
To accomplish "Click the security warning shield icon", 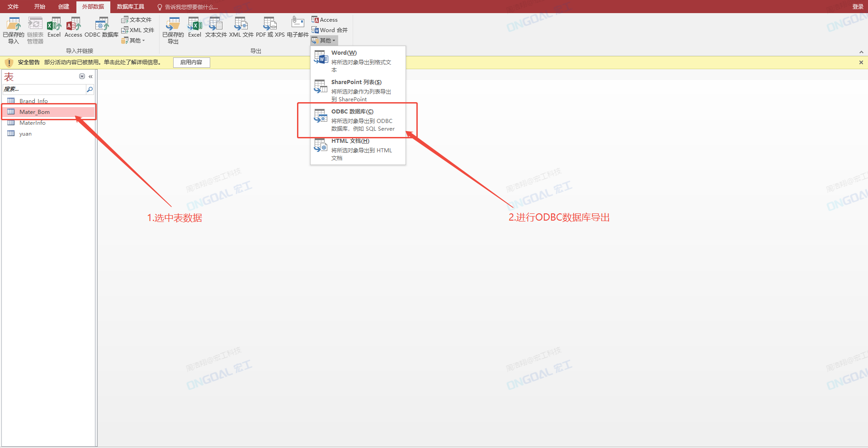I will [9, 62].
